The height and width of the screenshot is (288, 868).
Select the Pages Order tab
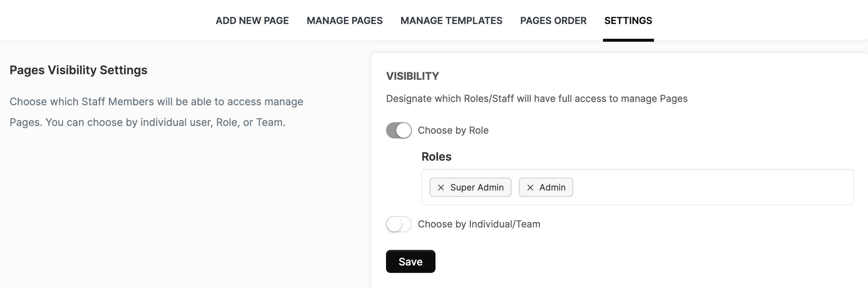(553, 21)
